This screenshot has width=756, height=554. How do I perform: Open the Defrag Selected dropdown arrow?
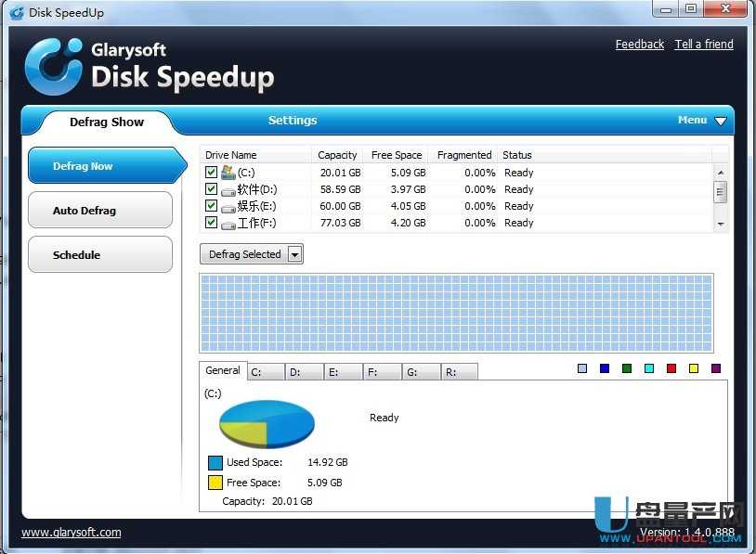(294, 254)
